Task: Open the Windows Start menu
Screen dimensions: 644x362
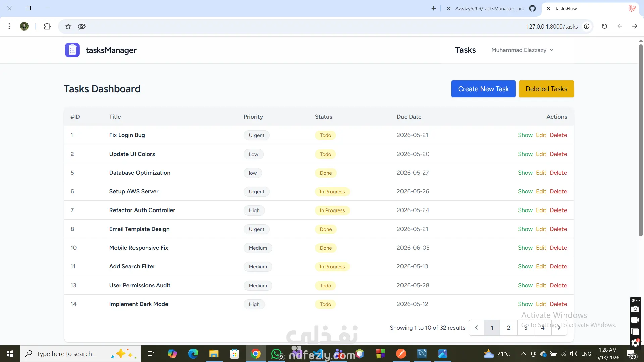Action: click(x=10, y=354)
